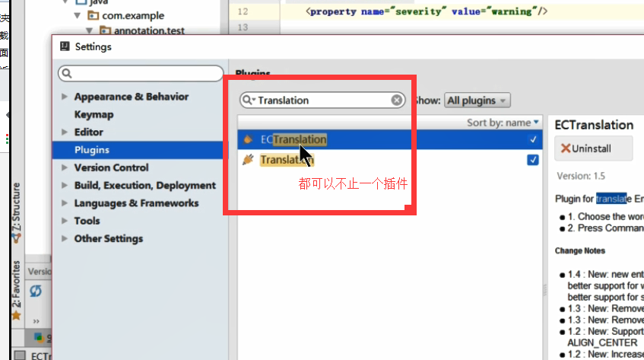Select Keymap in settings list

click(94, 114)
